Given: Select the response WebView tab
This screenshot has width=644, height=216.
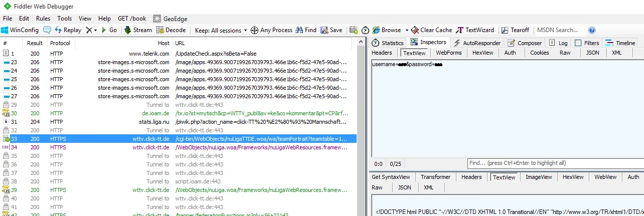Looking at the screenshot, I should pyautogui.click(x=605, y=177).
